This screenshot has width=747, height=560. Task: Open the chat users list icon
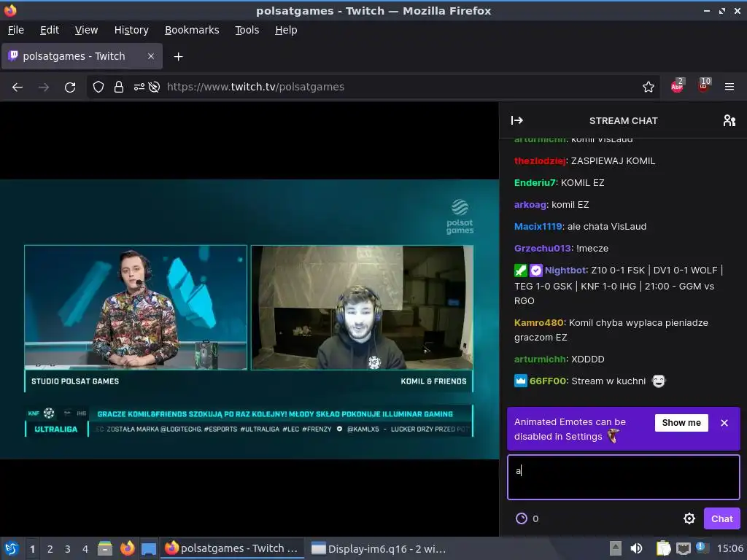[x=729, y=120]
